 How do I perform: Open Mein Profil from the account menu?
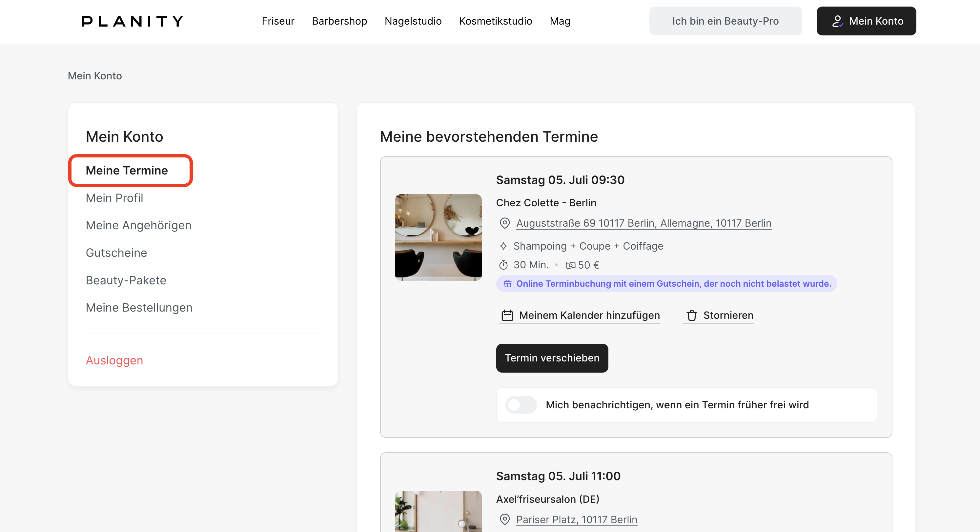(114, 197)
